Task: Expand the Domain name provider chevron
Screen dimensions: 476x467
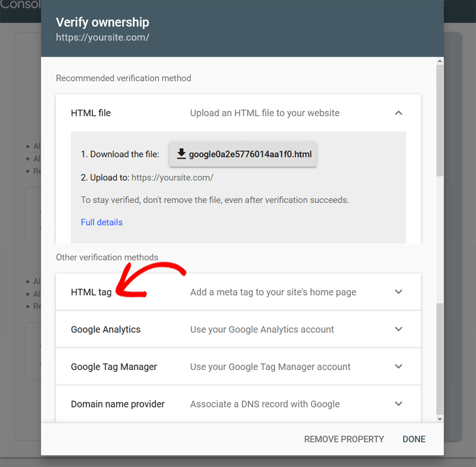Action: (398, 404)
